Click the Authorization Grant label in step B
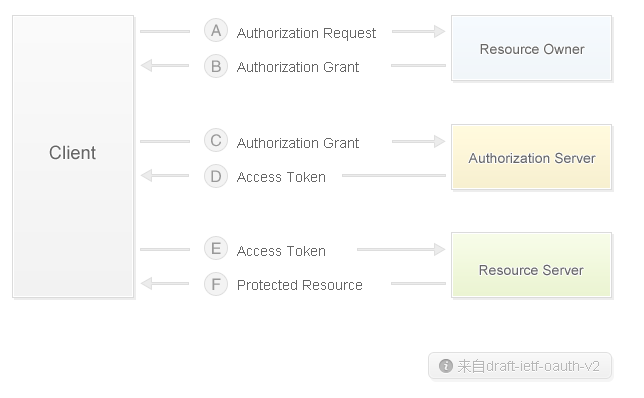Image resolution: width=644 pixels, height=398 pixels. pos(298,67)
